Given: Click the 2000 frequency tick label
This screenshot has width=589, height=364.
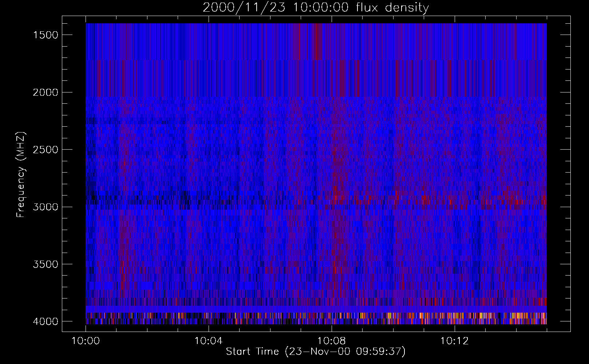Looking at the screenshot, I should (x=46, y=92).
